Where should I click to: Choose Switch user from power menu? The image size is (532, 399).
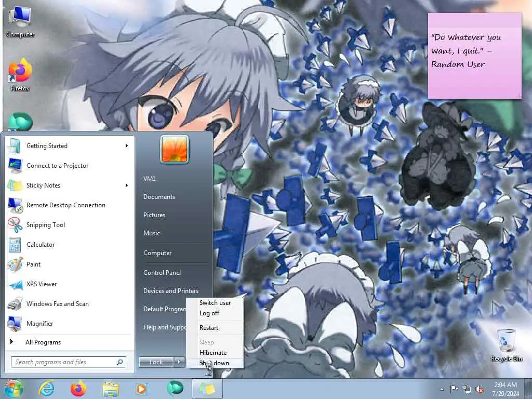pos(215,303)
